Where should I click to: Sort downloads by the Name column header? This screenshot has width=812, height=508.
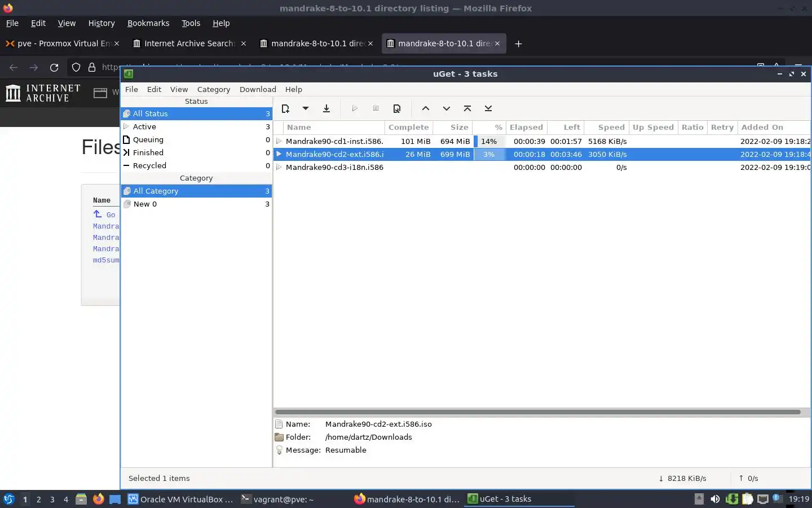tap(334, 127)
